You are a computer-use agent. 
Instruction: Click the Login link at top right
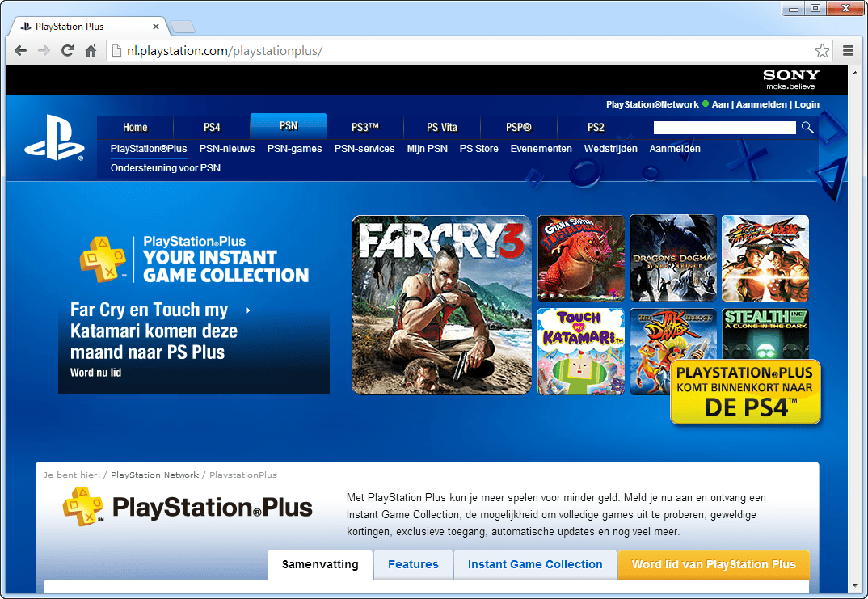point(807,104)
